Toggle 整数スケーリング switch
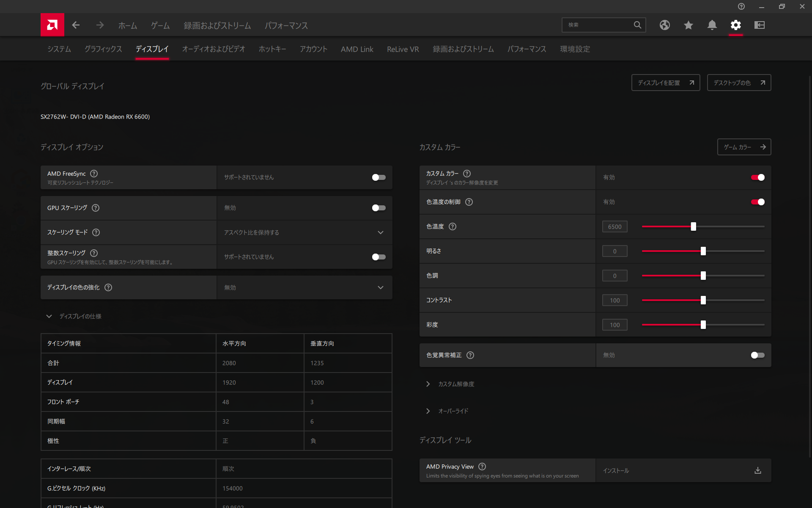This screenshot has width=812, height=508. 379,257
